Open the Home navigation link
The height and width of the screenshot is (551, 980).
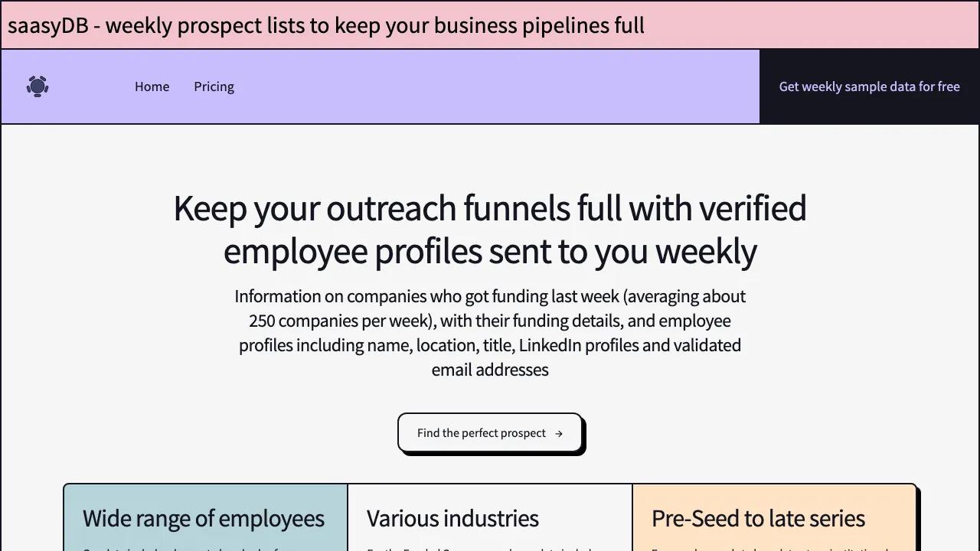coord(152,86)
